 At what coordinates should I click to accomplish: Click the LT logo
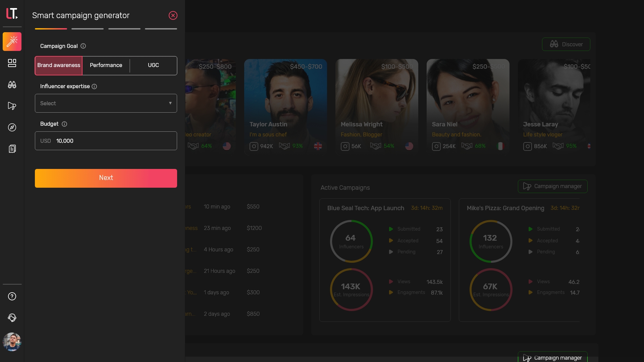[x=12, y=13]
